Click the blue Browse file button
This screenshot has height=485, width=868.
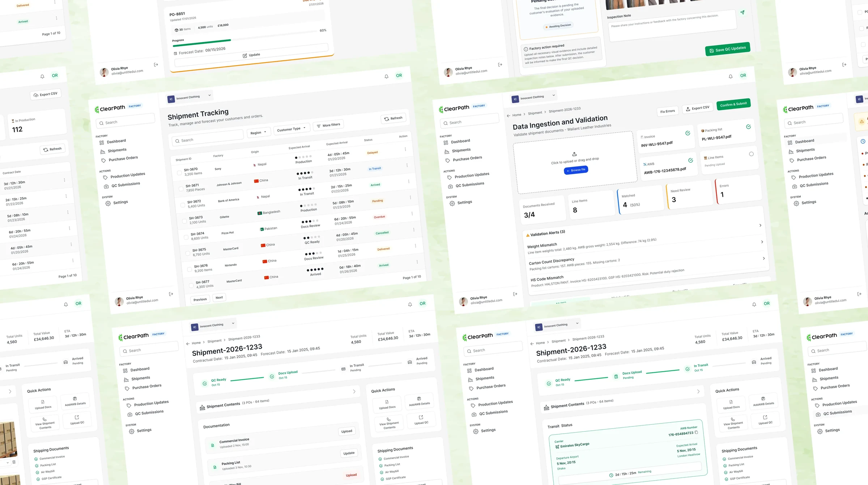pyautogui.click(x=576, y=170)
